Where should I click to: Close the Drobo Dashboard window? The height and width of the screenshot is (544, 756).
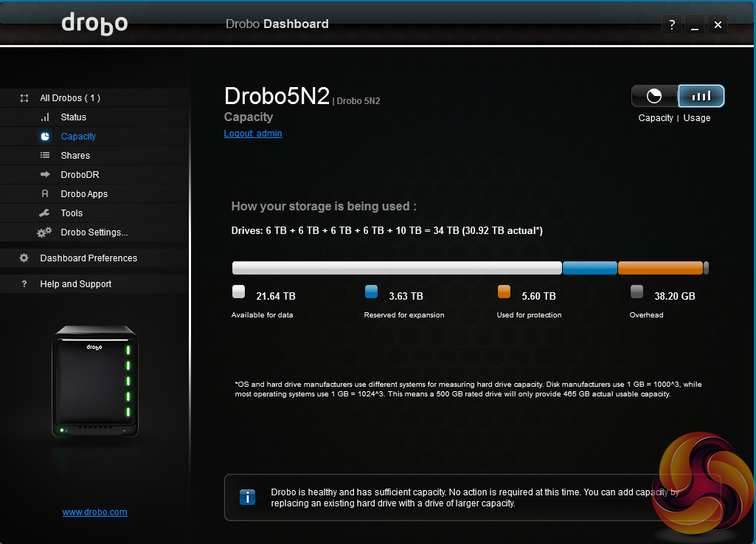[718, 24]
